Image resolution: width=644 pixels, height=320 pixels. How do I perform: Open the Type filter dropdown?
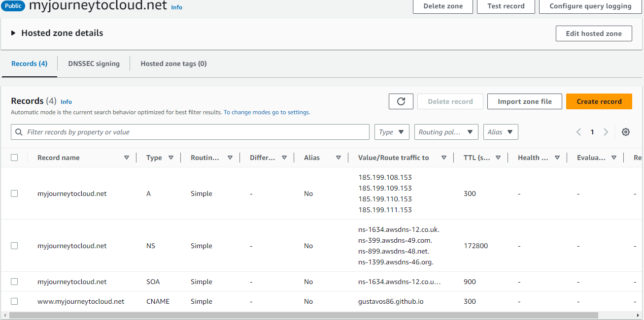click(x=392, y=132)
